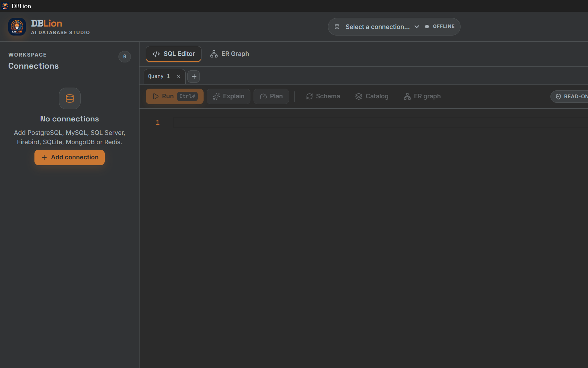Refresh the Schema in the toolbar
Viewport: 588px width, 368px height.
coord(323,96)
